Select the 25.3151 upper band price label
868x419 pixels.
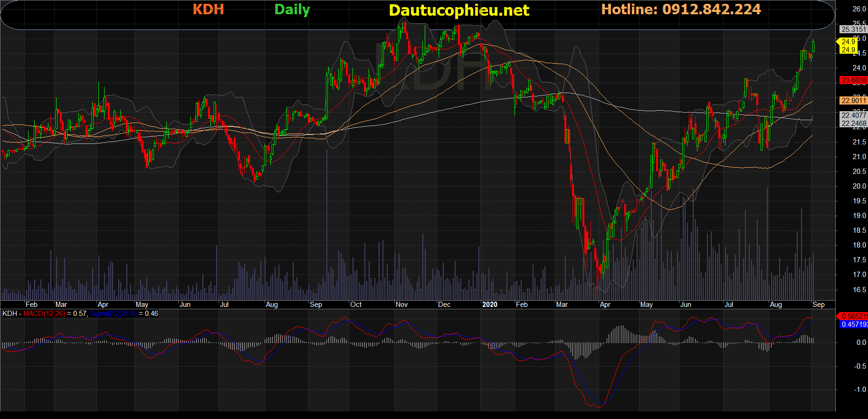coord(853,29)
